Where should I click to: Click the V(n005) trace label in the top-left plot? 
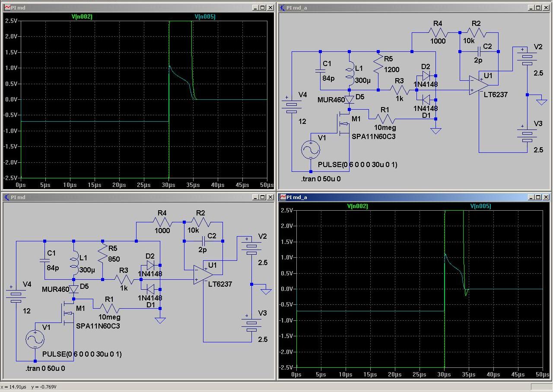pos(205,17)
